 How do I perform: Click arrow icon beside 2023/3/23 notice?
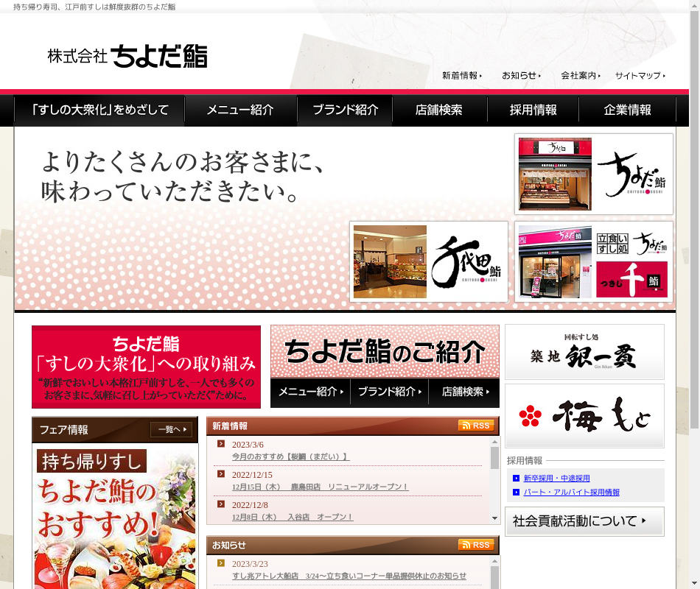tap(221, 563)
